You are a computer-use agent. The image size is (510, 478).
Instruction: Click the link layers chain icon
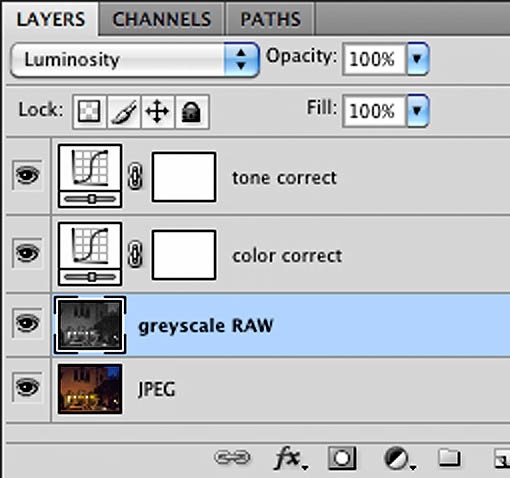(232, 457)
